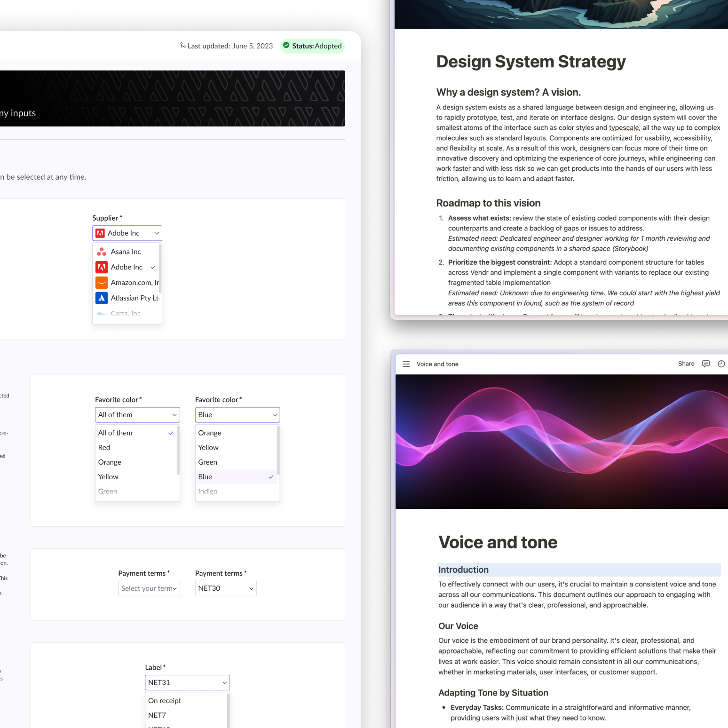Image resolution: width=728 pixels, height=728 pixels.
Task: Select the checked Adobe Inc option
Action: tap(127, 267)
